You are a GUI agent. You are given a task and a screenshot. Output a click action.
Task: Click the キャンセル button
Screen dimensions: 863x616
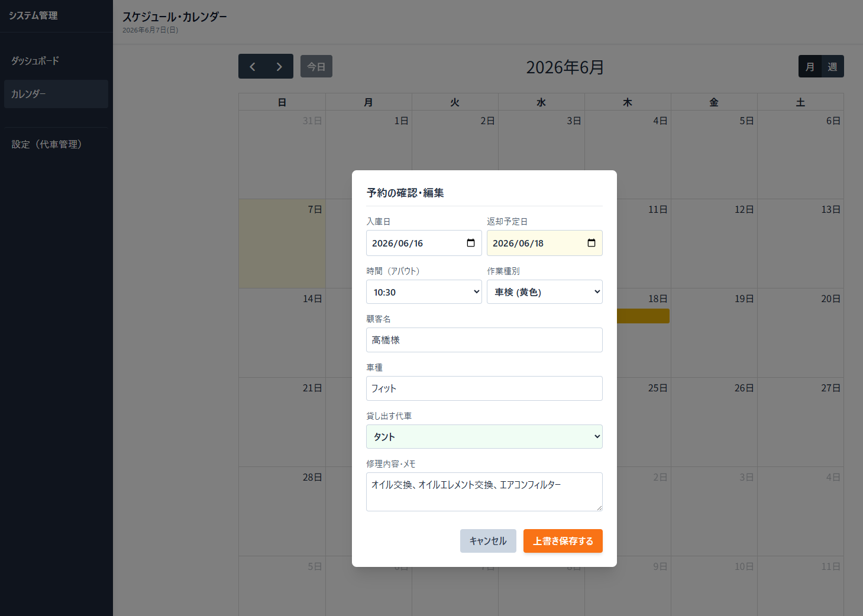488,541
